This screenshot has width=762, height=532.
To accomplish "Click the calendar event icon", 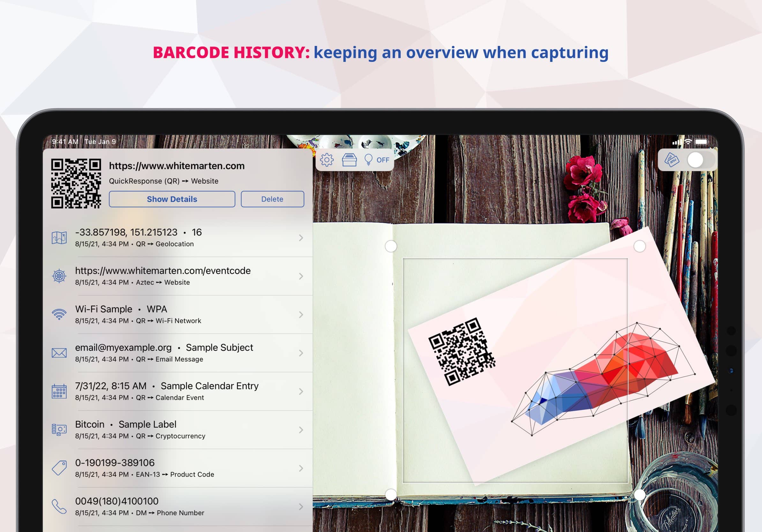I will (x=59, y=391).
